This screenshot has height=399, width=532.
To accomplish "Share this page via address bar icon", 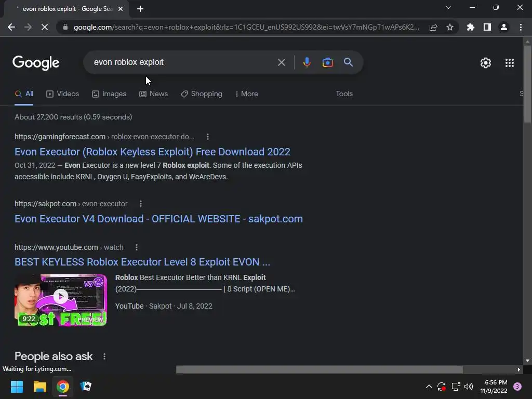I will [433, 27].
